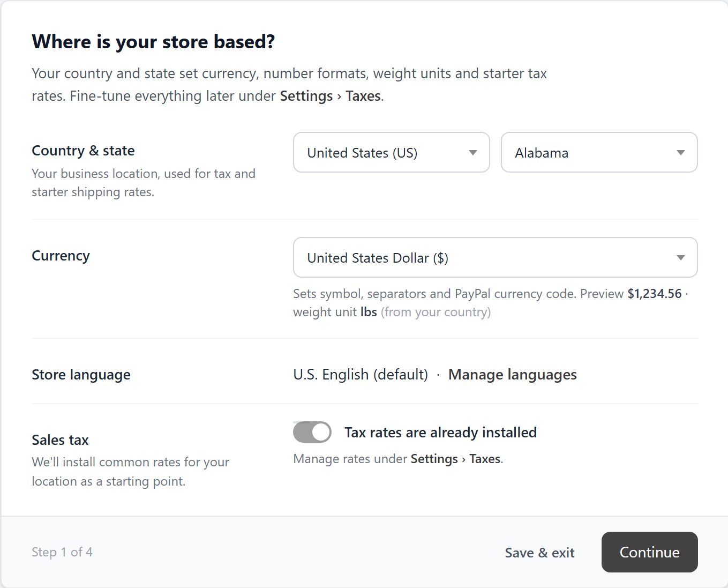Click the 'Country & state' label
The height and width of the screenshot is (588, 728).
(x=83, y=151)
